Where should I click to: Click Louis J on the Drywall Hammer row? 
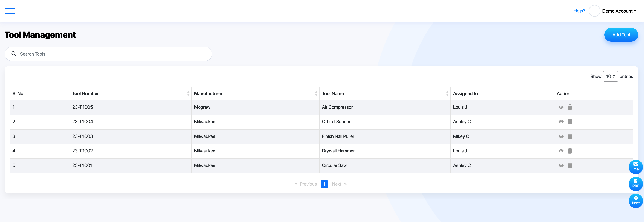pyautogui.click(x=460, y=151)
